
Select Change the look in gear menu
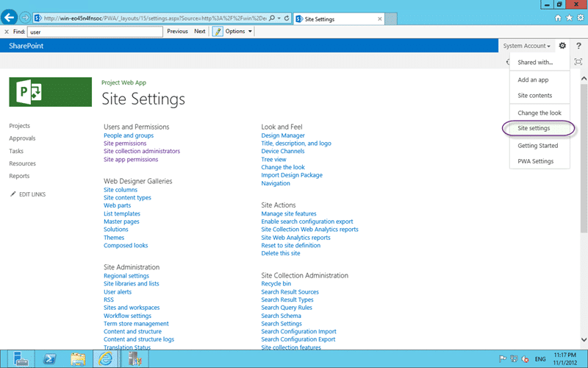coord(539,113)
